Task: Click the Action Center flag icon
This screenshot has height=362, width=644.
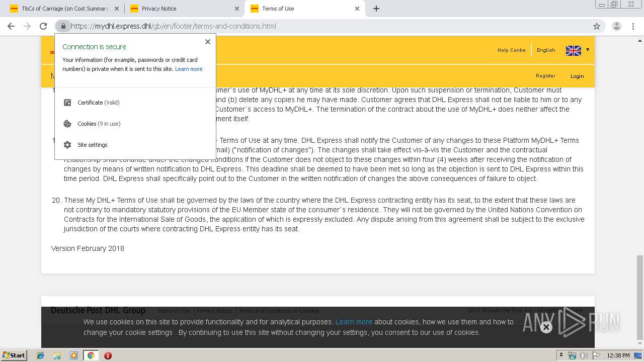Action: pyautogui.click(x=596, y=355)
